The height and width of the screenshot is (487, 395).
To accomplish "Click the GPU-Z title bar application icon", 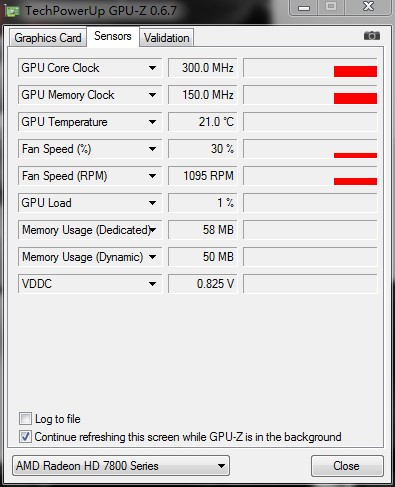I will coord(12,11).
